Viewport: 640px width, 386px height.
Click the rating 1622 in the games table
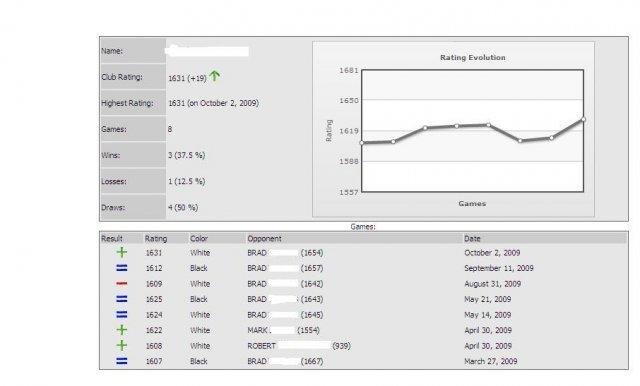pos(154,330)
